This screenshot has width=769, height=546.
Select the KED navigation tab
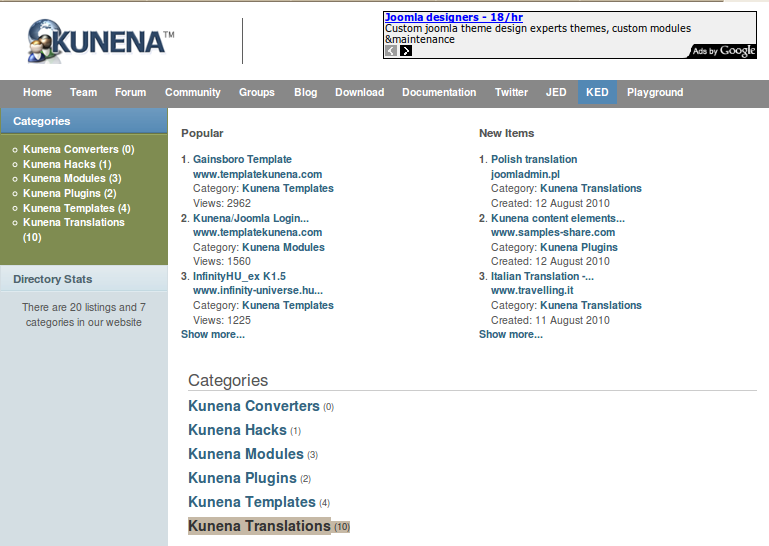click(x=597, y=92)
